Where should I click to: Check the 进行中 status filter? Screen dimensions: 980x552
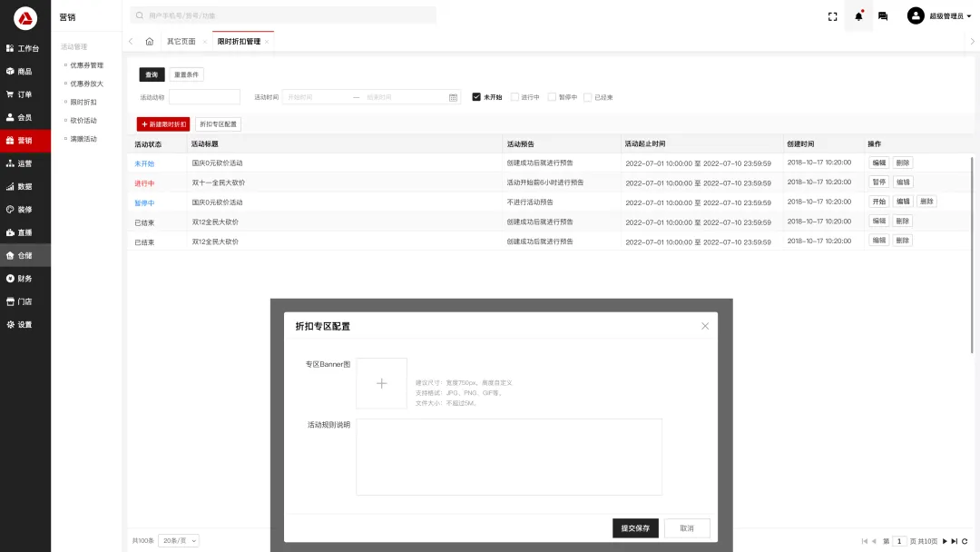pos(515,97)
